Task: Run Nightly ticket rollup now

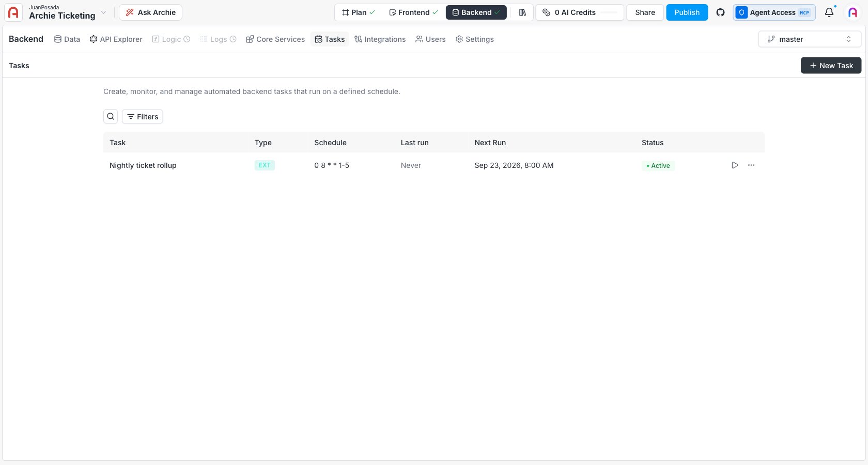Action: tap(735, 165)
